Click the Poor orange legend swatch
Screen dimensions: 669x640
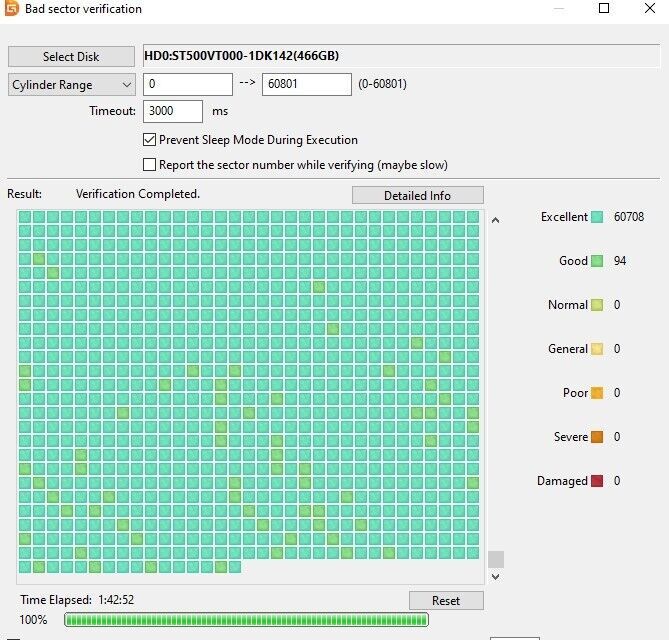tap(597, 393)
